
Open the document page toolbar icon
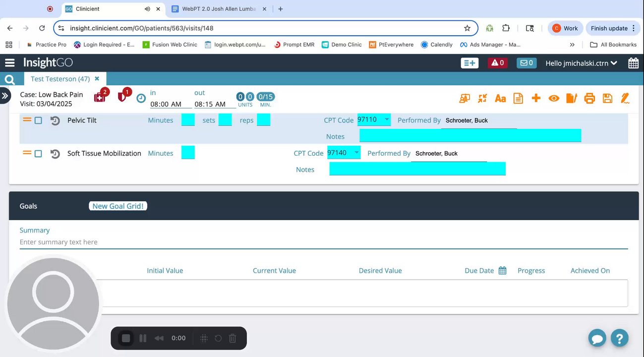point(518,98)
